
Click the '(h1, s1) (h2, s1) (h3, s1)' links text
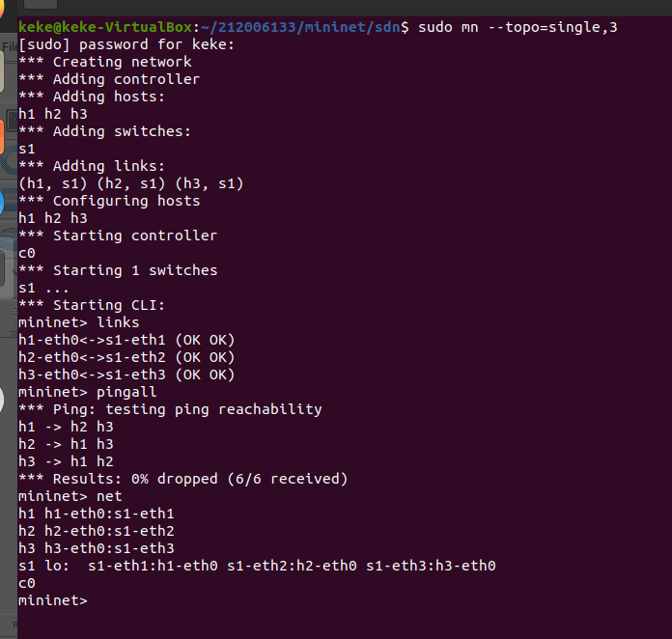[x=131, y=183]
